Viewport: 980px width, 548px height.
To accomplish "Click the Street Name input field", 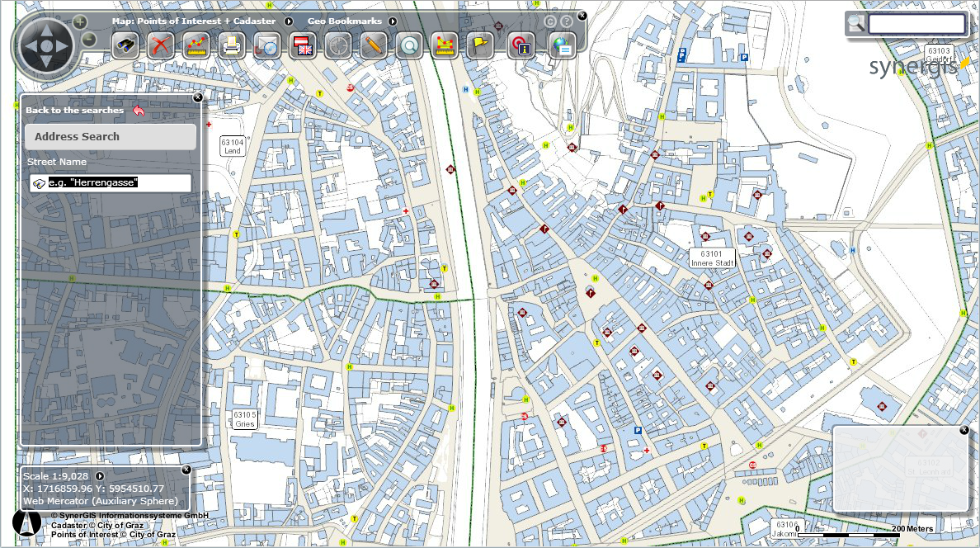I will [x=115, y=182].
